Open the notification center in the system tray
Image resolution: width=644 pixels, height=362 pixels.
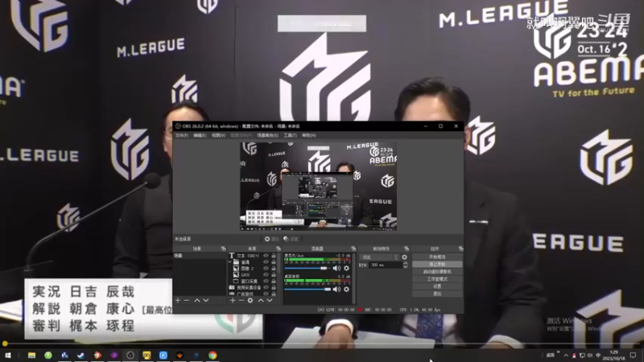(634, 356)
